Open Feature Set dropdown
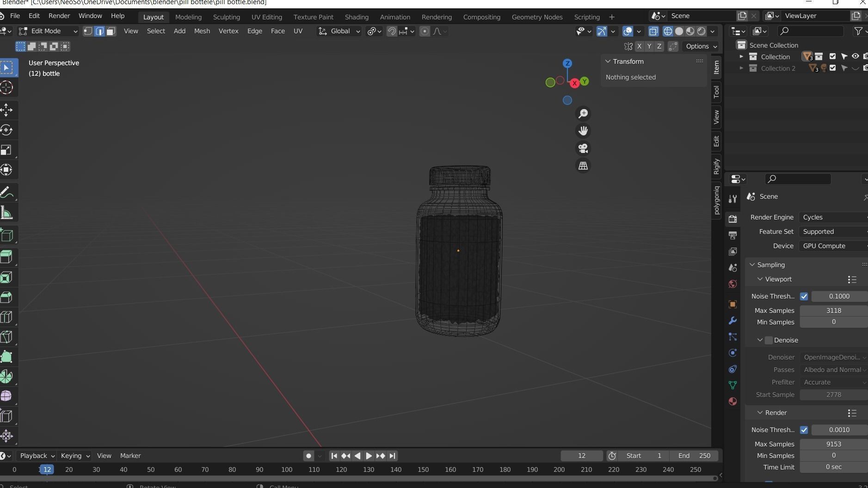The height and width of the screenshot is (488, 868). (x=833, y=232)
